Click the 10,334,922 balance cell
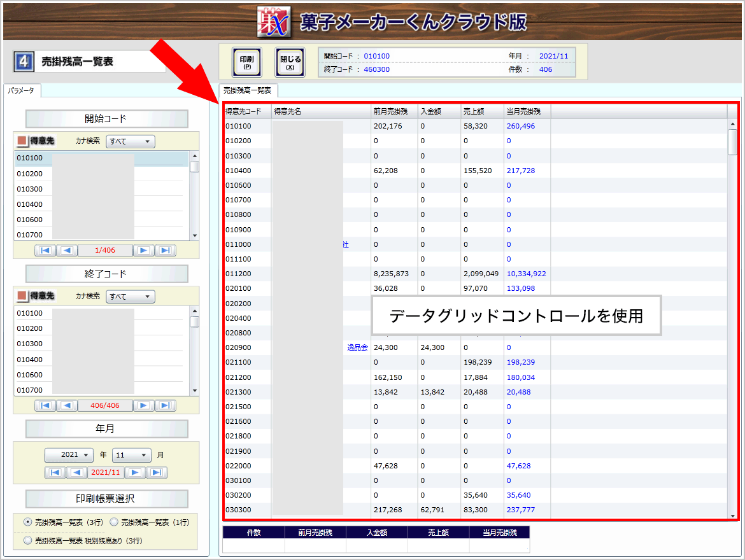745x560 pixels. 527,274
